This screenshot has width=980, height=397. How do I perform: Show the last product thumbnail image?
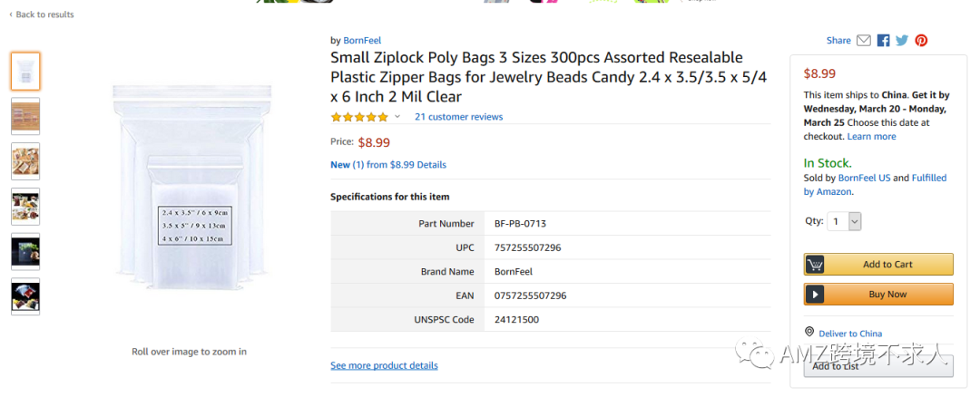point(25,296)
